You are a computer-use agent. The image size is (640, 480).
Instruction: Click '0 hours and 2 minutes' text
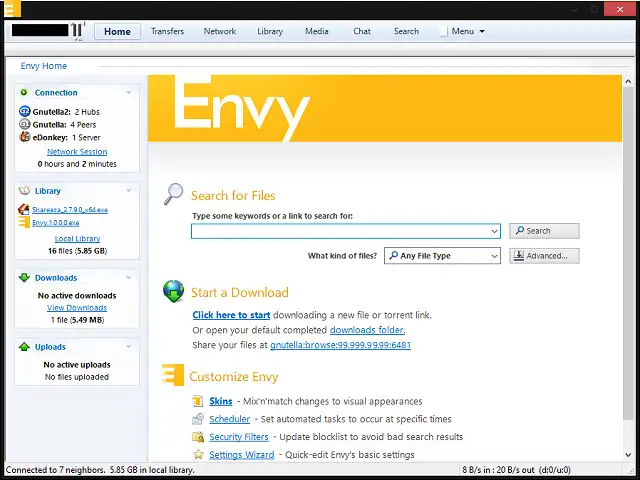pos(77,164)
